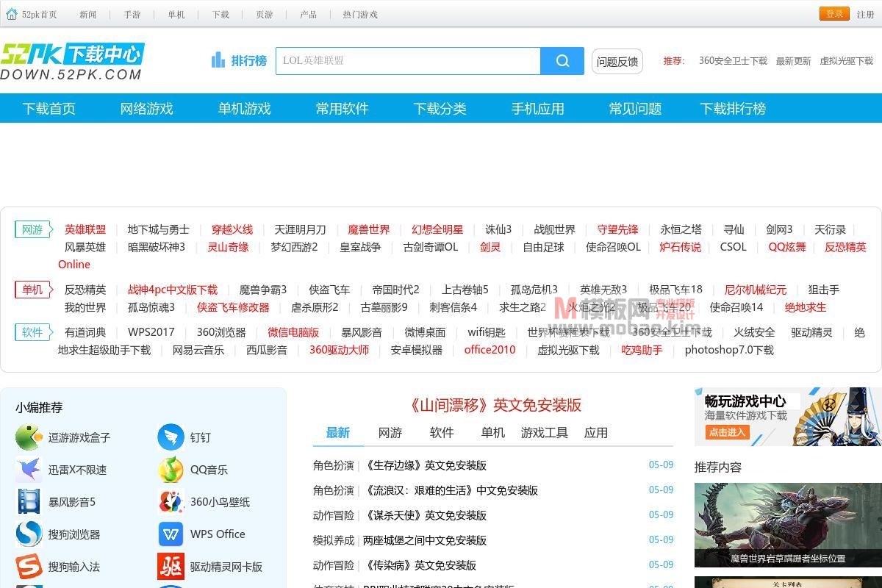
Task: Open 常用软件 in navigation bar
Action: [342, 109]
